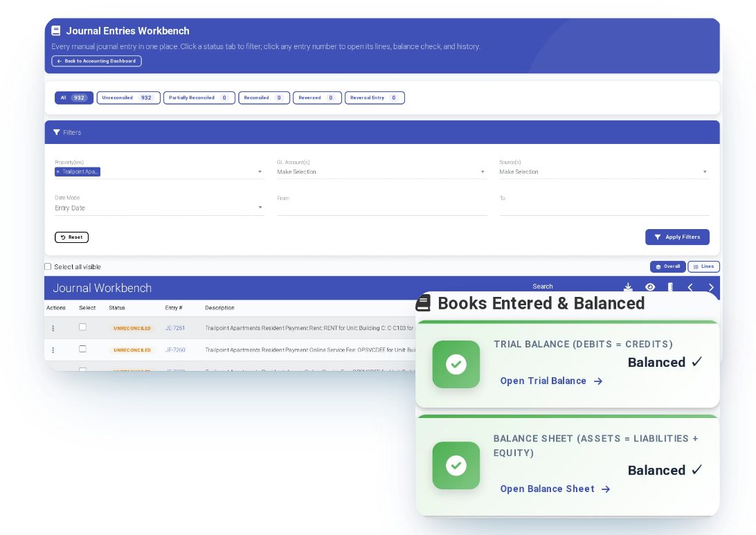Open journal entry JE-7260

coord(175,350)
